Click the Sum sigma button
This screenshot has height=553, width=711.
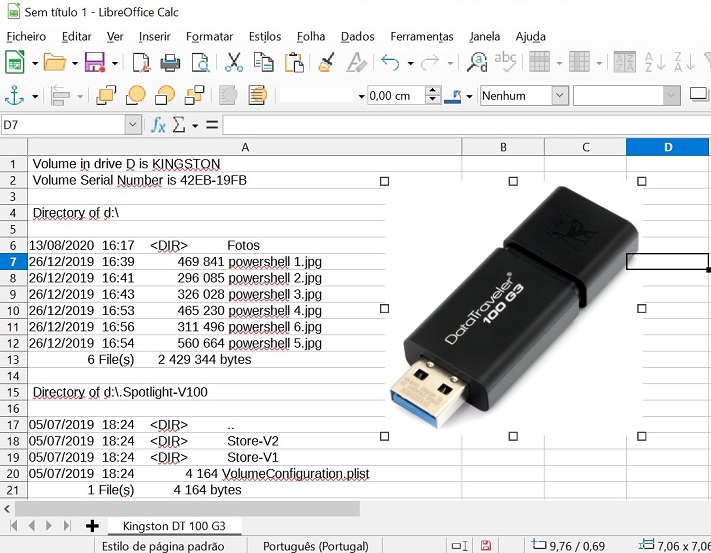point(179,125)
